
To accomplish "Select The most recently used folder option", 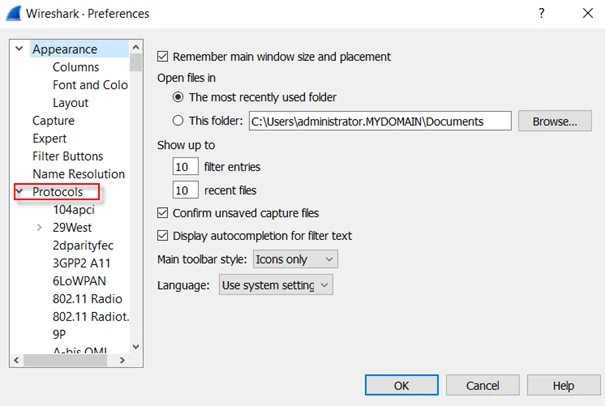I will (179, 97).
